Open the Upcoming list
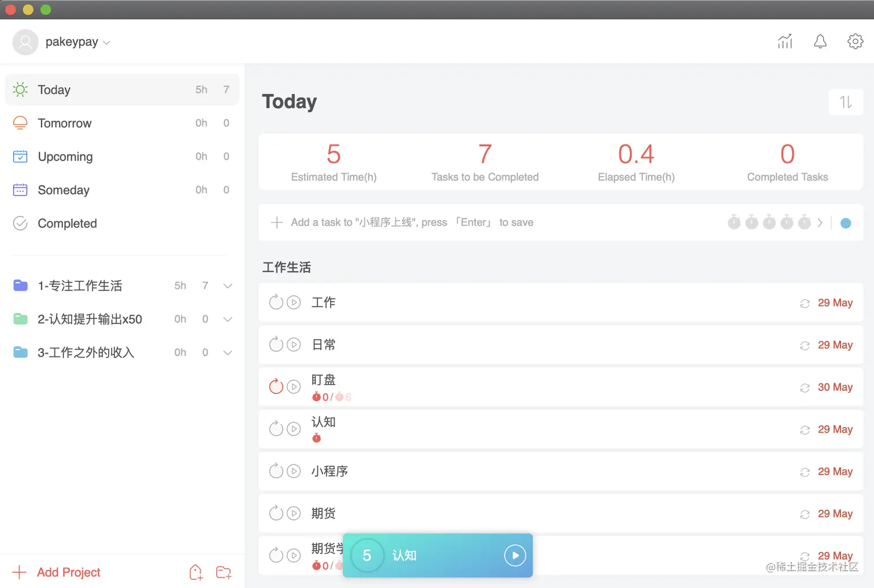The image size is (874, 588). (122, 157)
